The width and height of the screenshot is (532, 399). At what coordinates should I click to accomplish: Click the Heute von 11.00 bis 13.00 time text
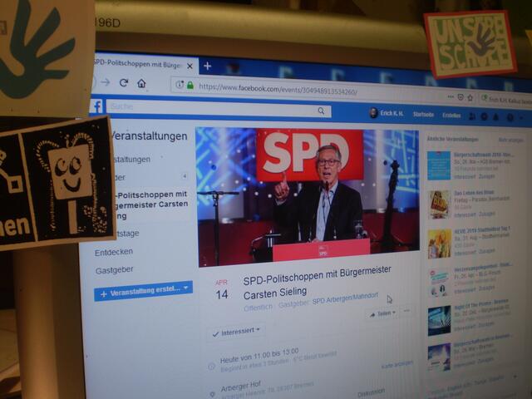click(x=259, y=356)
